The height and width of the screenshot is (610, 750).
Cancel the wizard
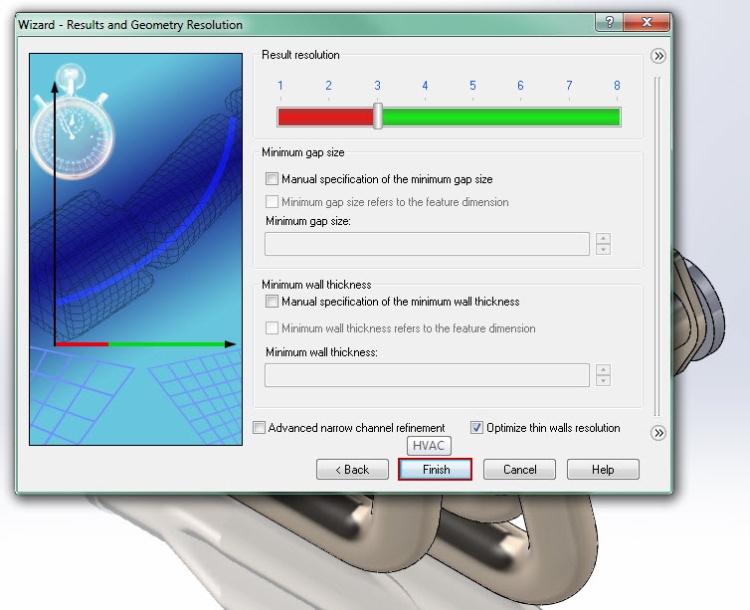click(x=519, y=469)
